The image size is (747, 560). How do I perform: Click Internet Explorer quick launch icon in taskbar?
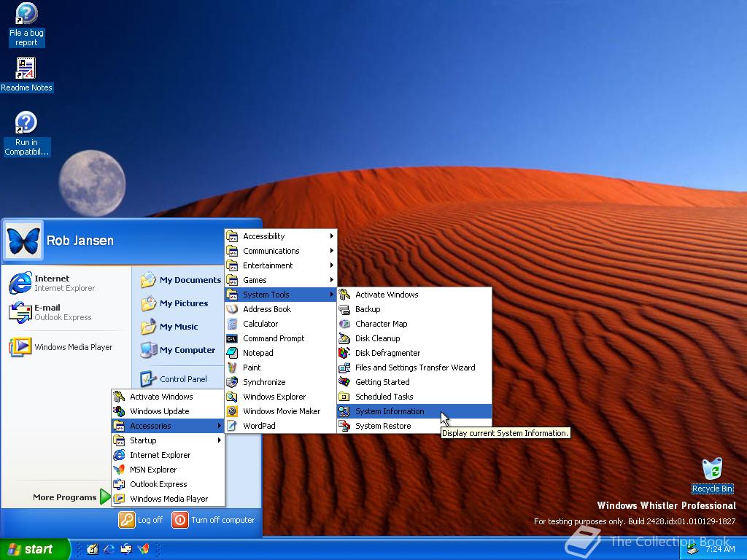coord(109,549)
